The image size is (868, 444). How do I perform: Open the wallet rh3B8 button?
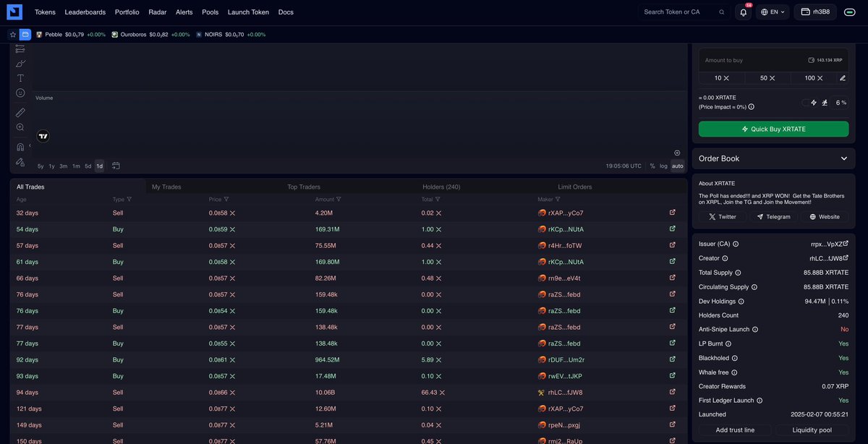(815, 12)
